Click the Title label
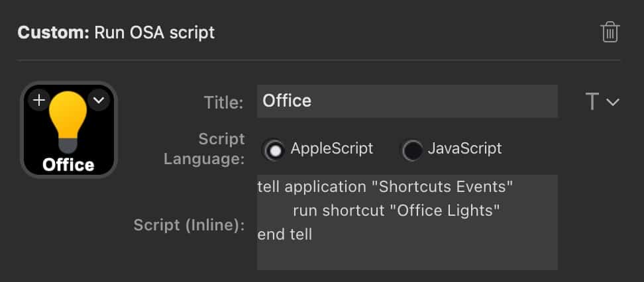 pos(223,103)
